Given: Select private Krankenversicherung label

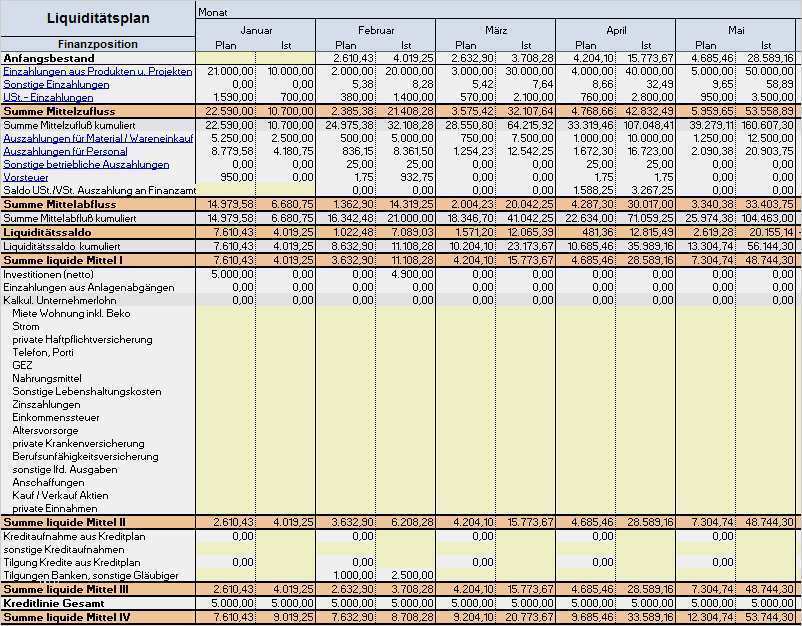Looking at the screenshot, I should [x=78, y=443].
